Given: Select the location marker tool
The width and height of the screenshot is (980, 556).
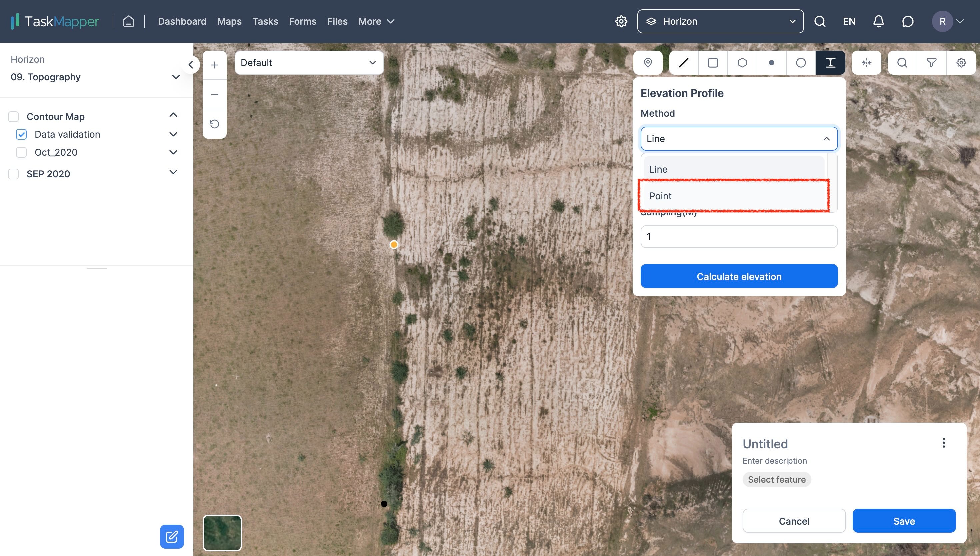Looking at the screenshot, I should pos(648,63).
